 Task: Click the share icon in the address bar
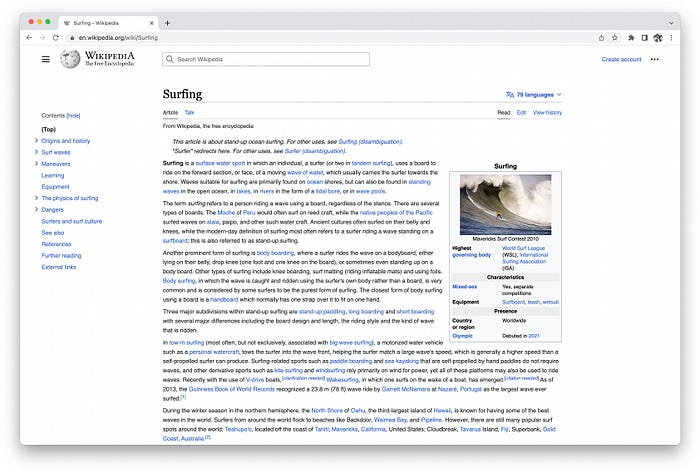[x=601, y=38]
